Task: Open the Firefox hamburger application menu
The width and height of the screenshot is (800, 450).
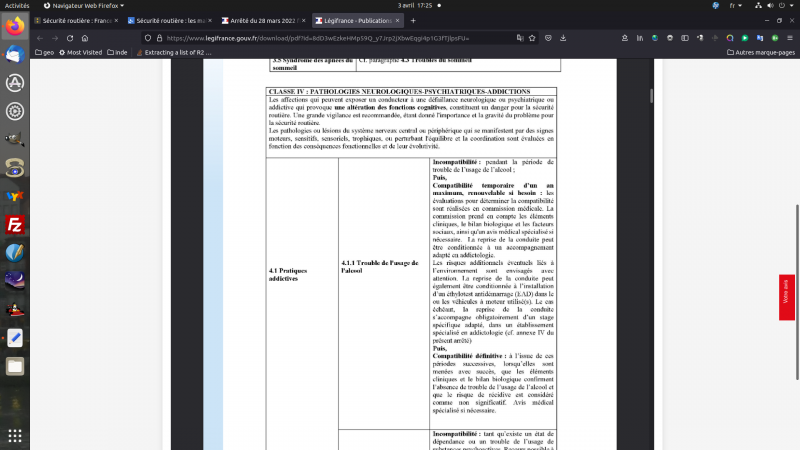Action: pyautogui.click(x=790, y=38)
